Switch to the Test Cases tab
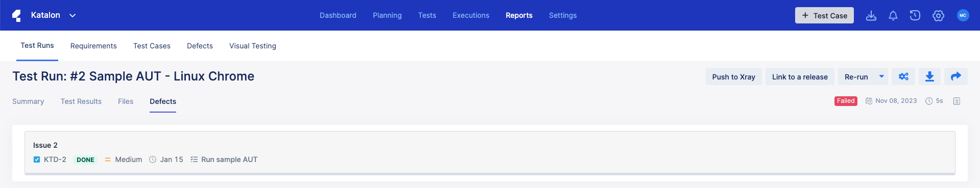This screenshot has height=188, width=980. coord(152,46)
